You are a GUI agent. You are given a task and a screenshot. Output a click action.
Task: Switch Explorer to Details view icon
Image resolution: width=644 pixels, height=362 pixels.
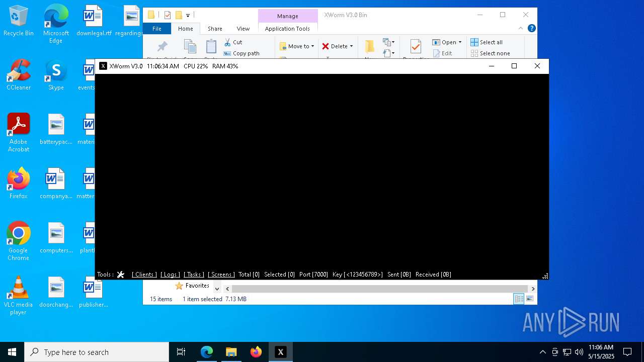519,299
